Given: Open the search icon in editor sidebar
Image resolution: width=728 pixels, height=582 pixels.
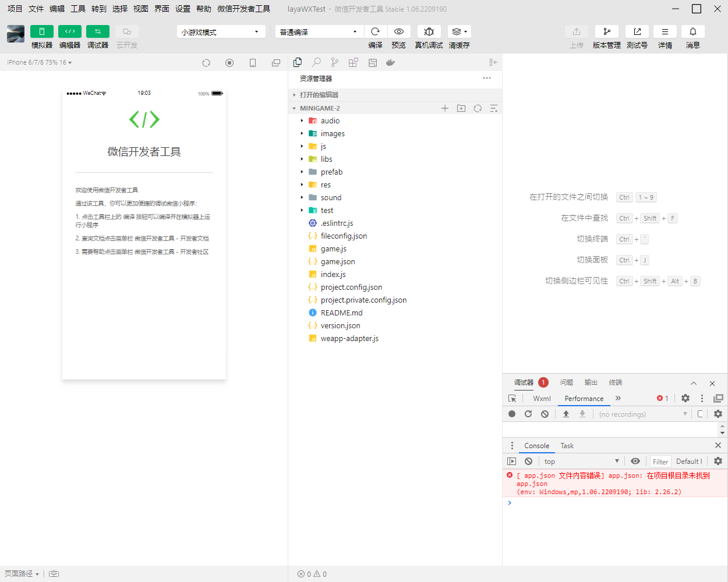Looking at the screenshot, I should pos(316,62).
